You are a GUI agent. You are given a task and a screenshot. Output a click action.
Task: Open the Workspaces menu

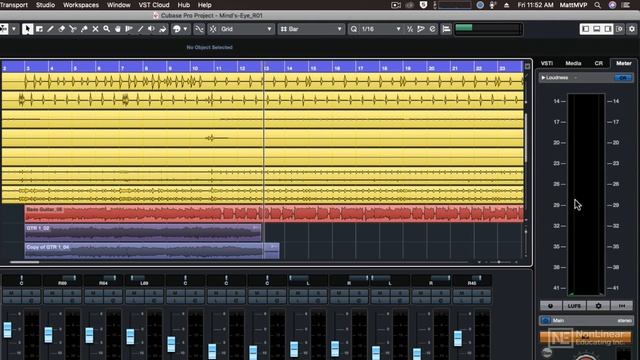[x=81, y=5]
